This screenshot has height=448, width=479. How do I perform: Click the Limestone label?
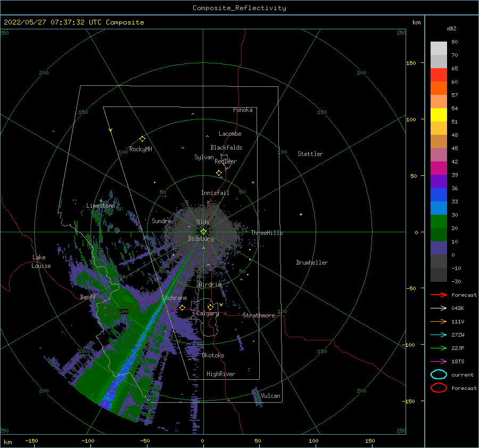tap(101, 206)
